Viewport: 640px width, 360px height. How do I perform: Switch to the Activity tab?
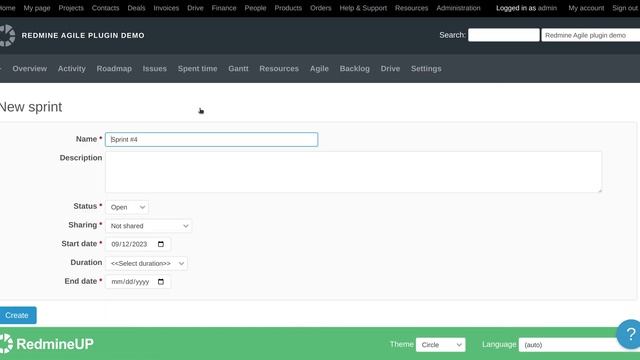(x=72, y=69)
